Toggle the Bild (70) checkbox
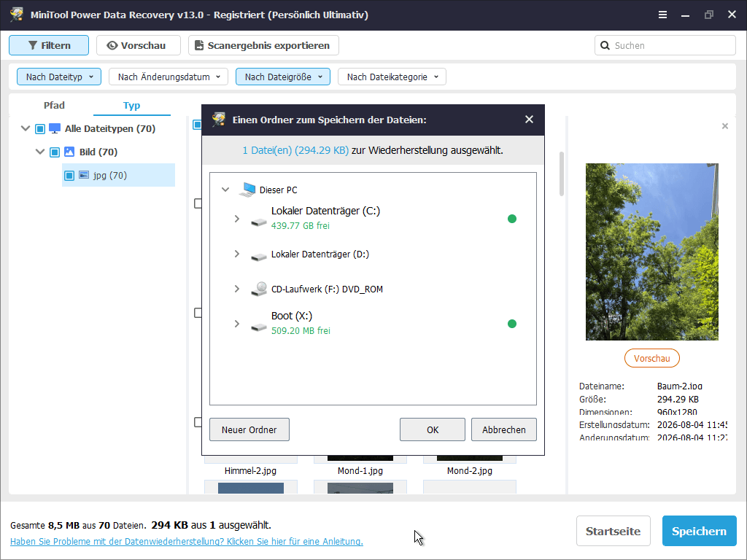 55,152
